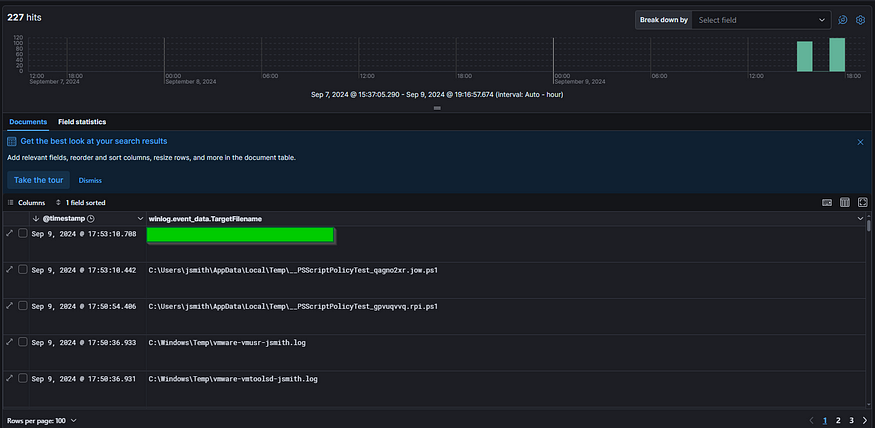
Task: Click the table vertical scrollbar thumb
Action: 868,227
